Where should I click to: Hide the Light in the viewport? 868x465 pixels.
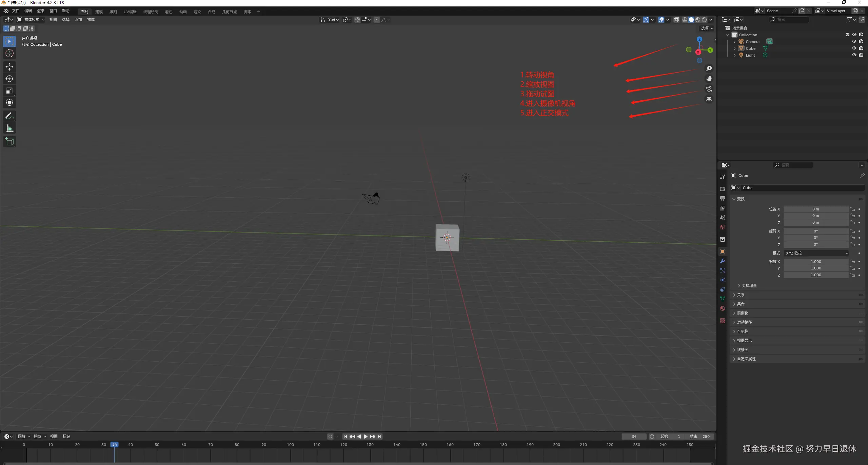[x=854, y=55]
